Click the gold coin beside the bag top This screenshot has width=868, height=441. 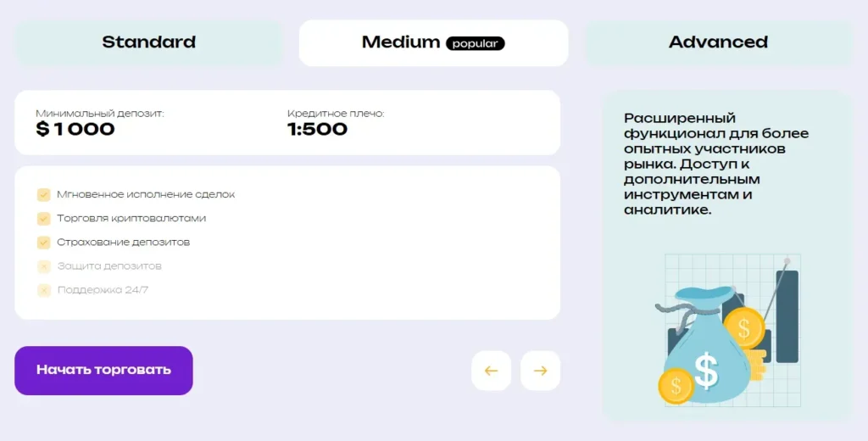[743, 327]
